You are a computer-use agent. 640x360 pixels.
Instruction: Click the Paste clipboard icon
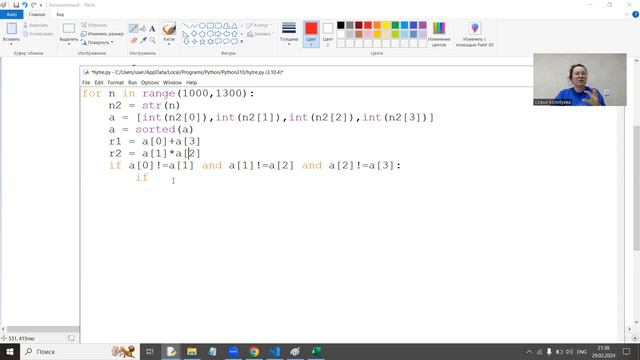[11, 28]
